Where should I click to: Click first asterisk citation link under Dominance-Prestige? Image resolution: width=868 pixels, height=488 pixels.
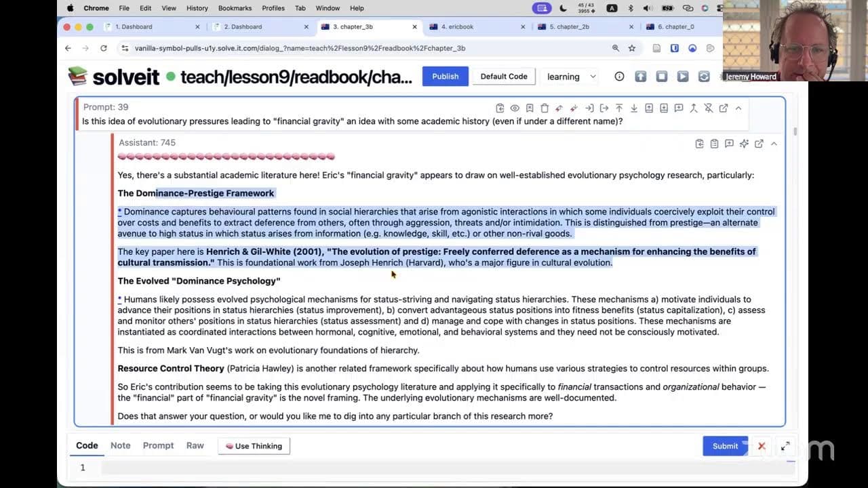[x=119, y=211]
